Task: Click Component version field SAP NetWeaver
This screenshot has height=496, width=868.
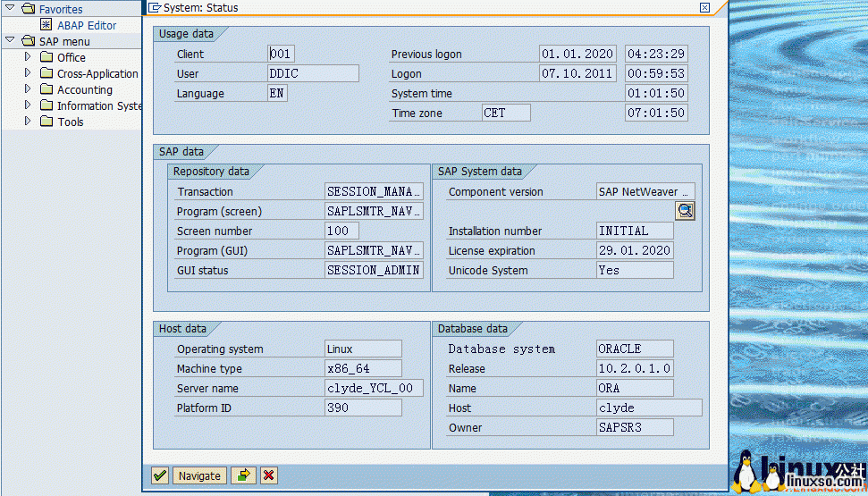Action: point(645,191)
